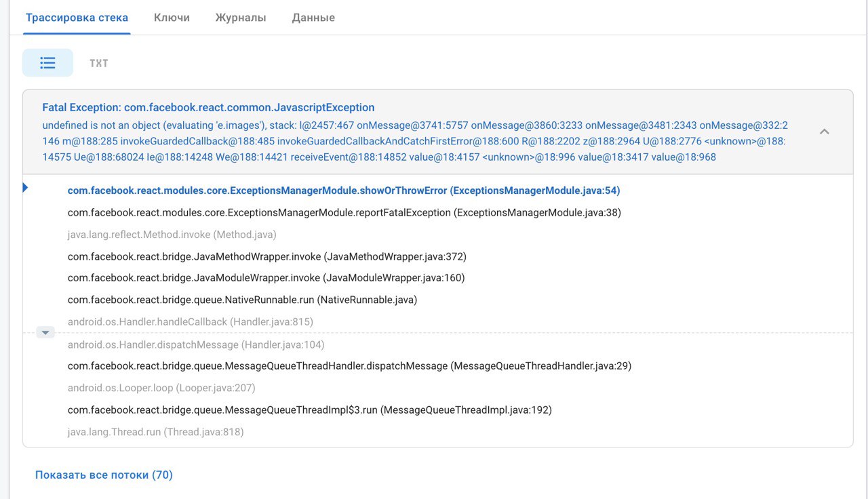Collapse the Fatal Exception header chevron

(x=825, y=132)
